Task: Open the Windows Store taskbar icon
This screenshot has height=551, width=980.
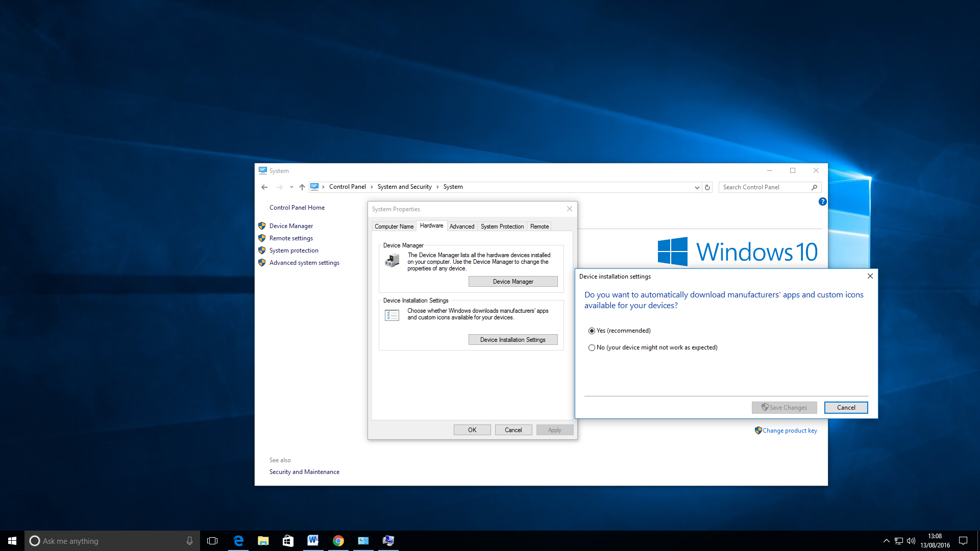Action: pos(288,541)
